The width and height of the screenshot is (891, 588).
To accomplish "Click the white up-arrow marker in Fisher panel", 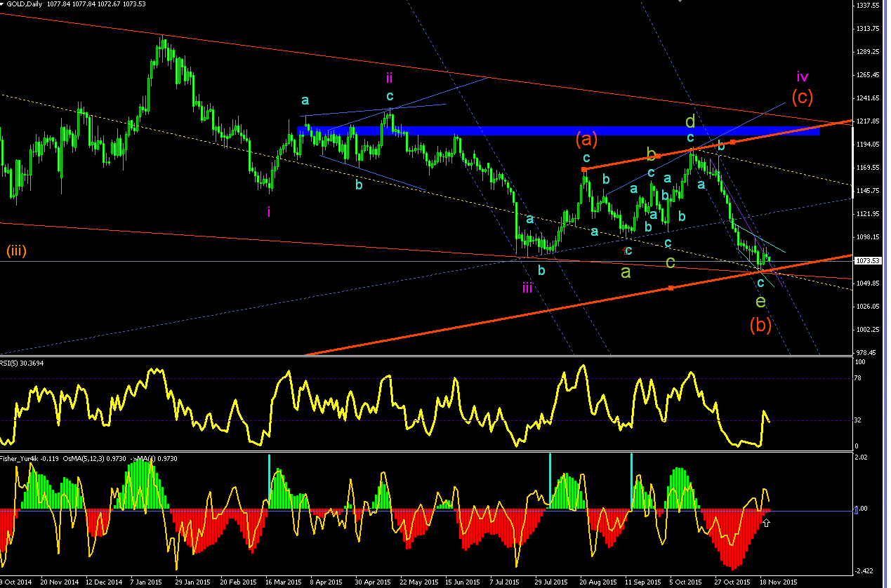I will coord(767,523).
